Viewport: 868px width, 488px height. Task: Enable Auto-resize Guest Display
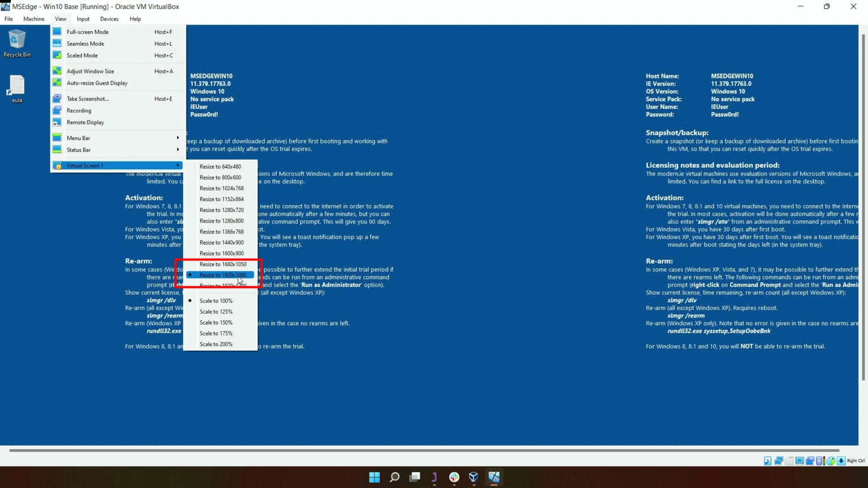point(97,83)
